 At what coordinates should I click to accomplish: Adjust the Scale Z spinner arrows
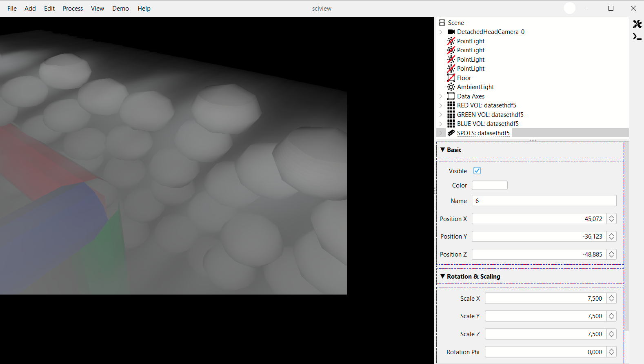pyautogui.click(x=611, y=334)
